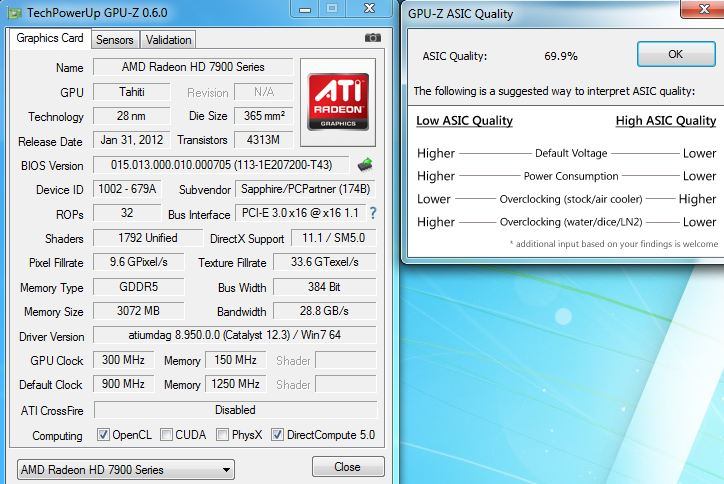Click the ATI CrossFire Disabled field
Image resolution: width=724 pixels, height=484 pixels.
click(235, 410)
